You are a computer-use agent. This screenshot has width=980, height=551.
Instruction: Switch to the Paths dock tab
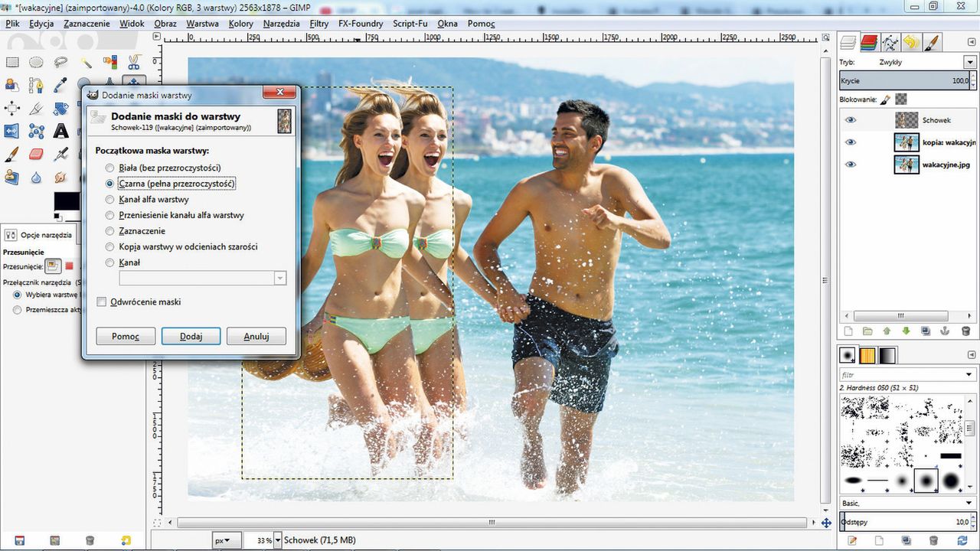coord(890,42)
